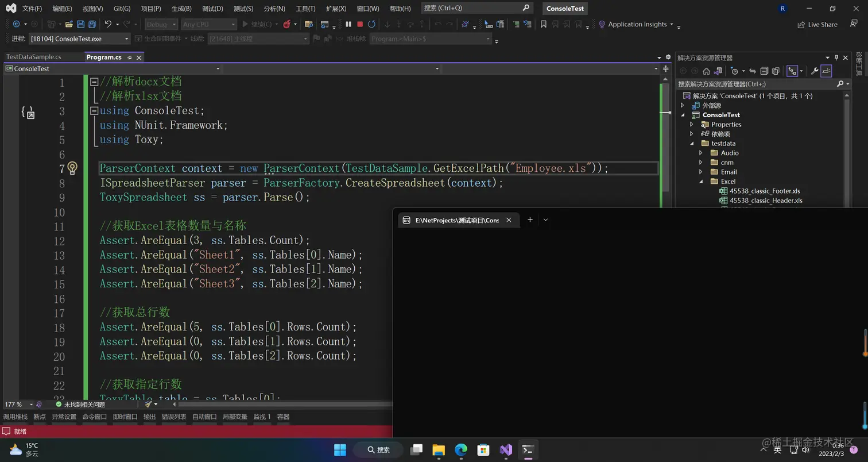
Task: Open the Any CPU platform dropdown
Action: 208,24
